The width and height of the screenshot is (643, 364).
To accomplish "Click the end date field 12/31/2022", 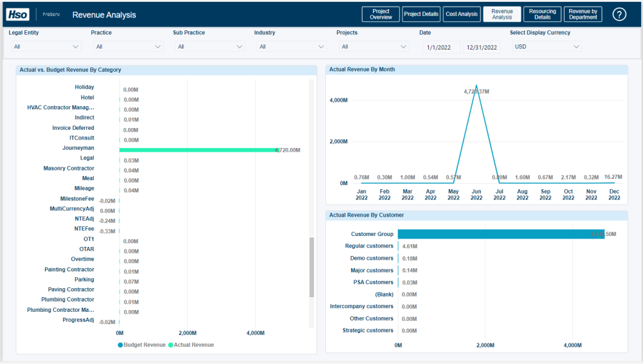I will (x=482, y=47).
